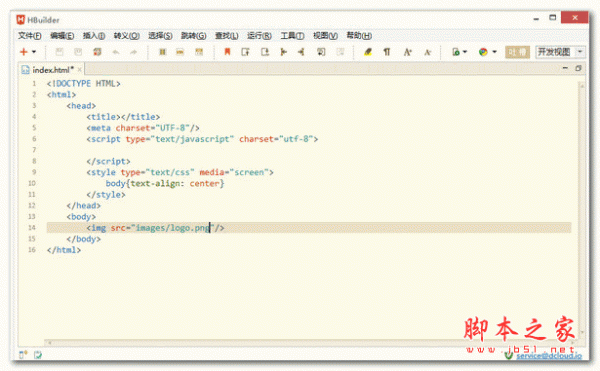Click the red plus New icon
600x371 pixels.
point(23,52)
